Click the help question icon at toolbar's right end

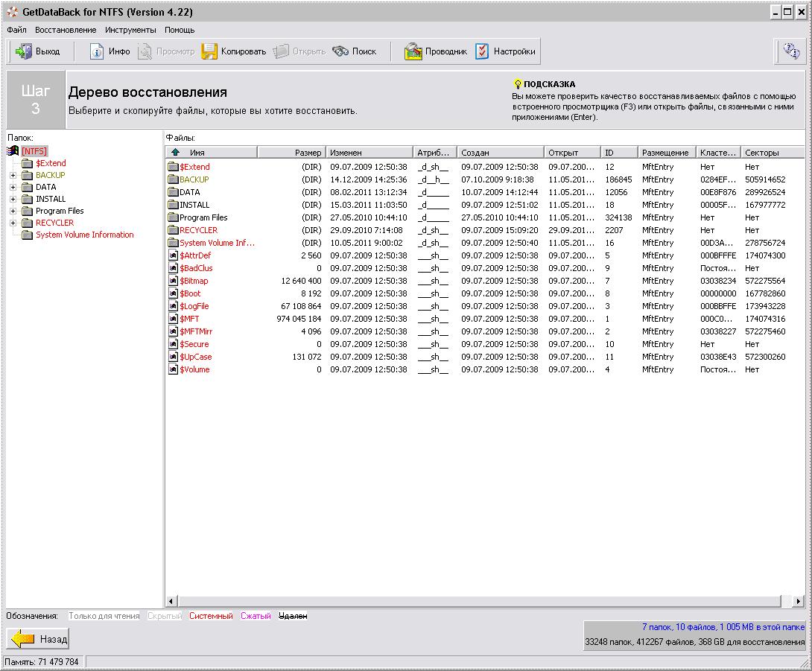tap(790, 51)
